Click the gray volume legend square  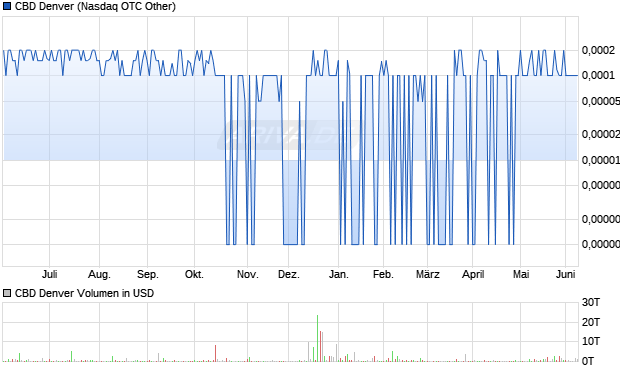(x=7, y=293)
